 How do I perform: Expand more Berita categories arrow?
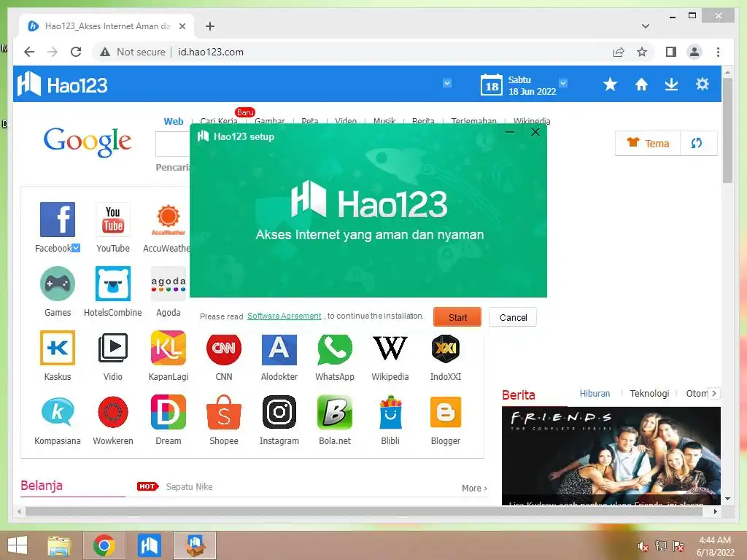pos(713,393)
